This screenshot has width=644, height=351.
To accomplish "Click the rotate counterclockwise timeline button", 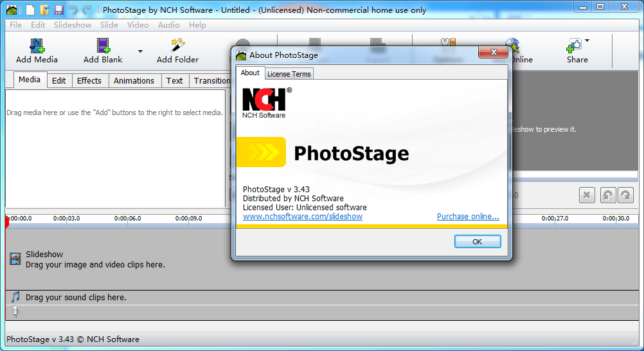I will (x=608, y=195).
